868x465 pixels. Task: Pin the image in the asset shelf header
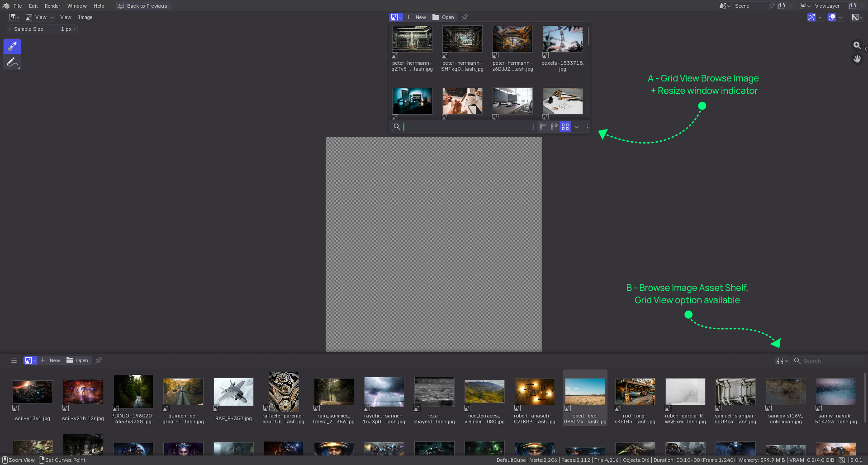pyautogui.click(x=99, y=360)
